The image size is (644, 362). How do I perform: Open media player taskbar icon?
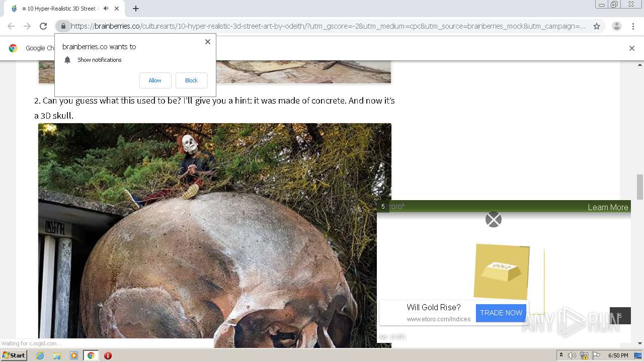[x=74, y=355]
